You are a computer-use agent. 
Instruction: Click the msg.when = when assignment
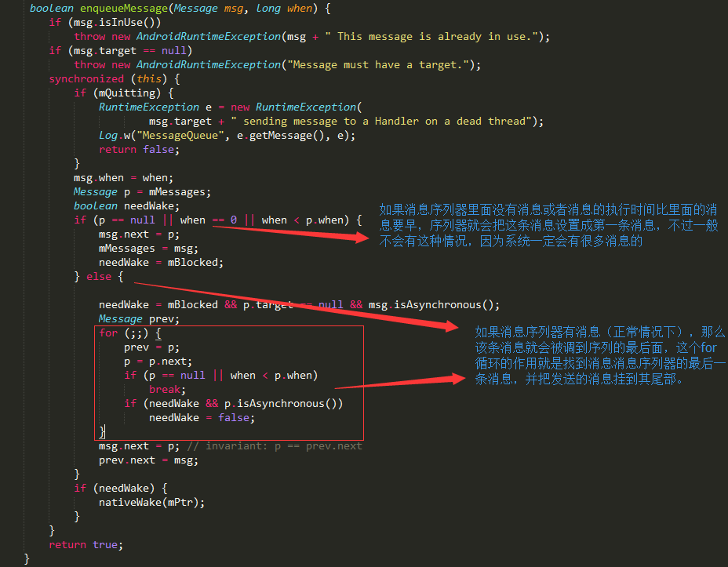pyautogui.click(x=123, y=178)
